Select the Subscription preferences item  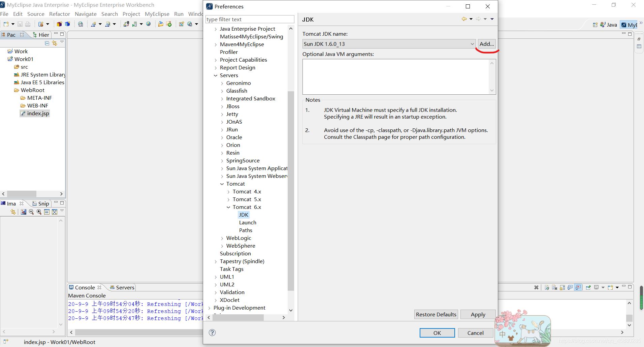click(x=235, y=254)
